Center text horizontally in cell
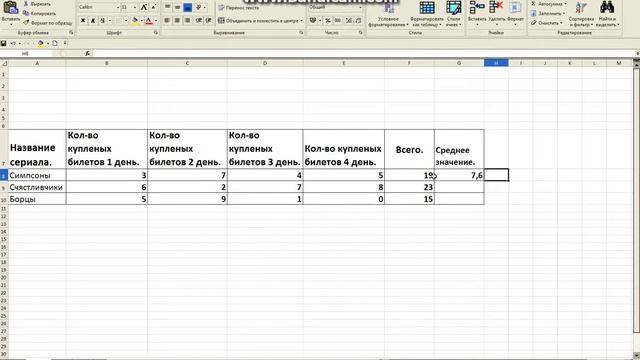640x360 pixels. (x=177, y=20)
